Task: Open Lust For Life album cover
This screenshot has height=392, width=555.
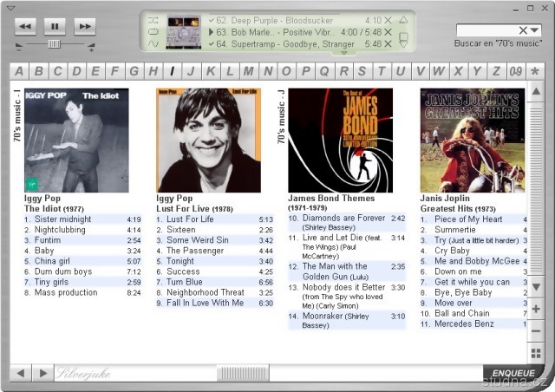Action: [208, 140]
